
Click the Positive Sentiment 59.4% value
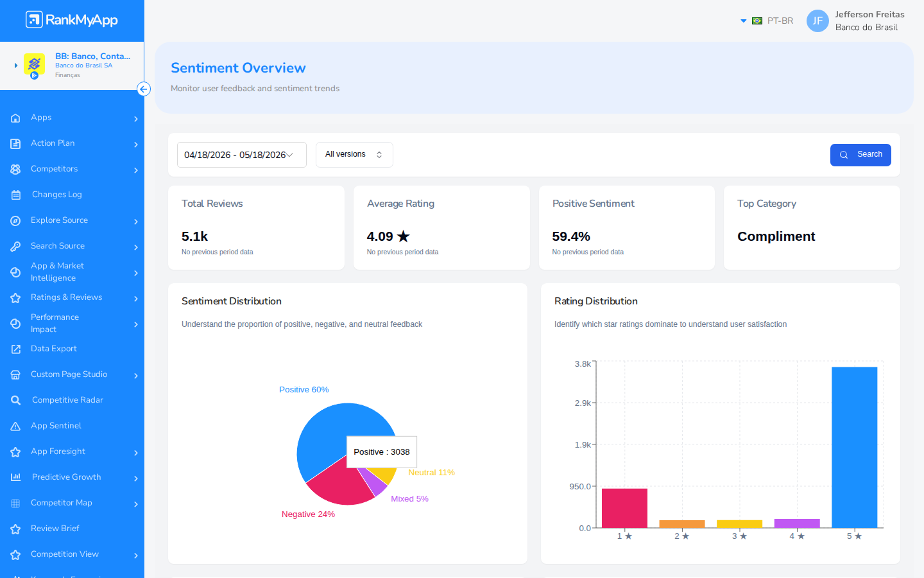point(571,236)
